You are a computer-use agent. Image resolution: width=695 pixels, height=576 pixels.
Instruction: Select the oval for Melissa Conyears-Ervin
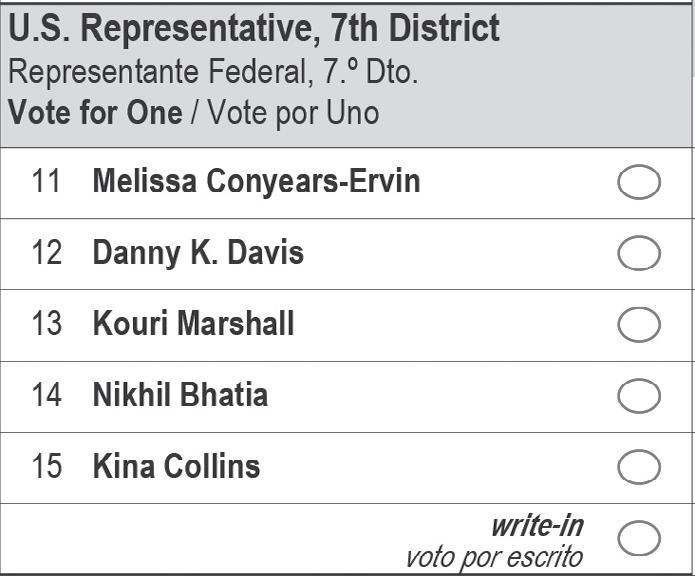pos(639,182)
